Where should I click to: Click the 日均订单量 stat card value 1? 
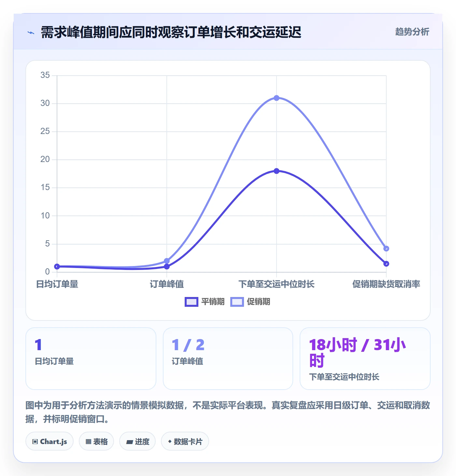click(38, 345)
